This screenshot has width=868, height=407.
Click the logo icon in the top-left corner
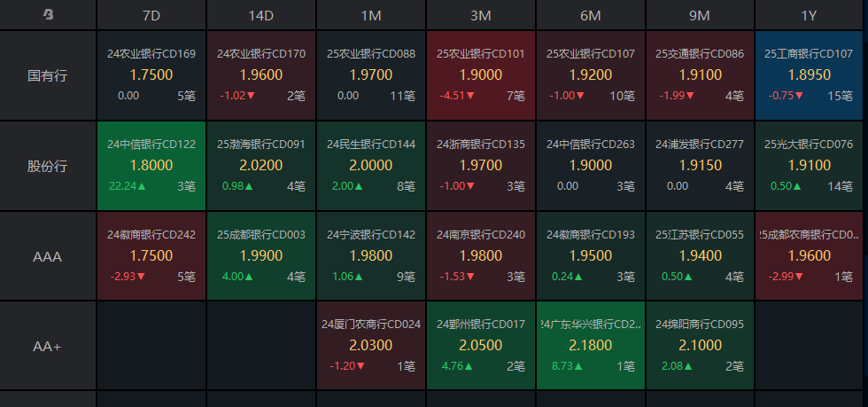pyautogui.click(x=48, y=15)
